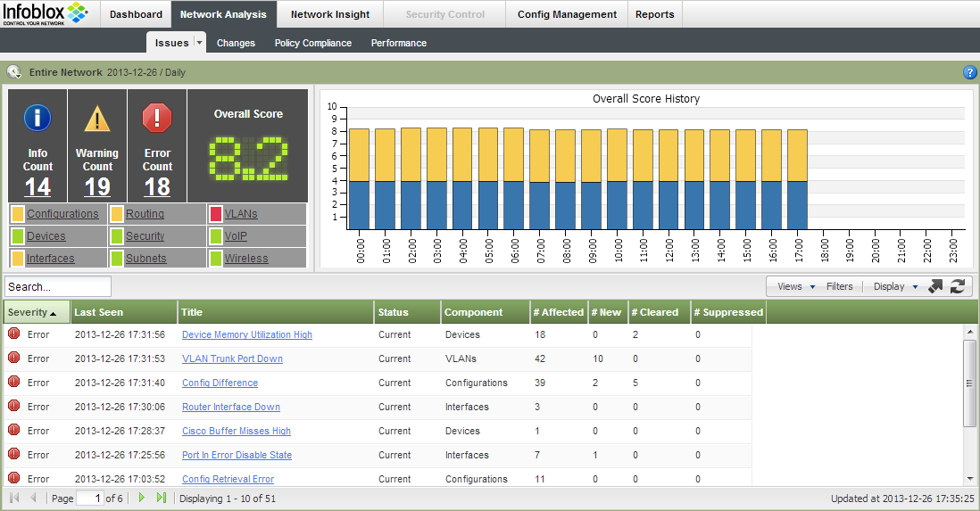Click the blue Info Count icon
Image resolution: width=980 pixels, height=511 pixels.
(37, 118)
